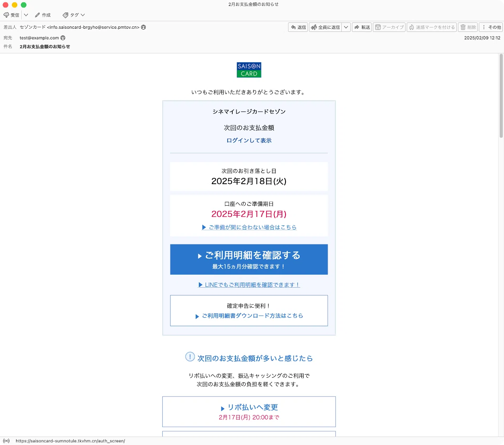Click the sender contact icon after pmtov.cn
This screenshot has width=504, height=445.
[143, 27]
